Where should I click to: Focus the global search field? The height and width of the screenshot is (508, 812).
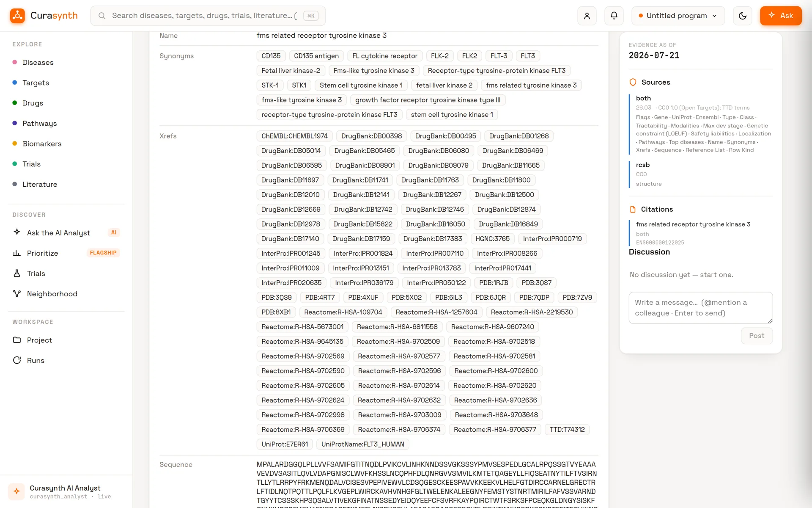(208, 16)
